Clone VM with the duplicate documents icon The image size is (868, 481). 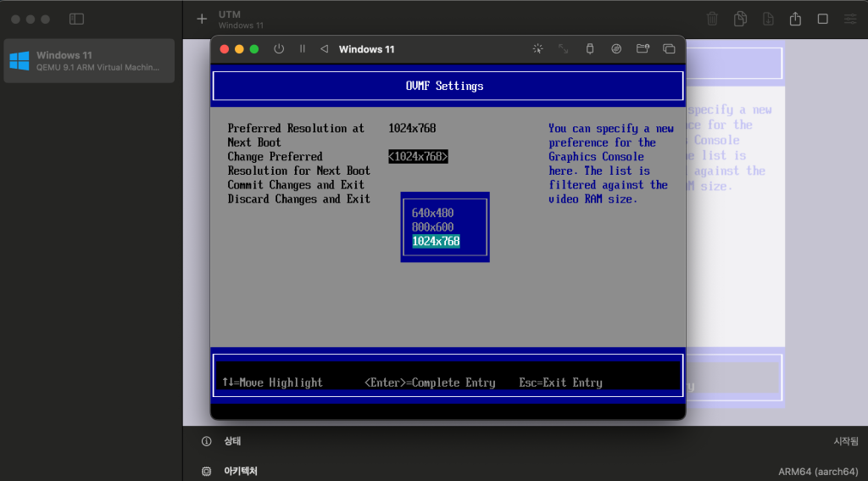740,19
